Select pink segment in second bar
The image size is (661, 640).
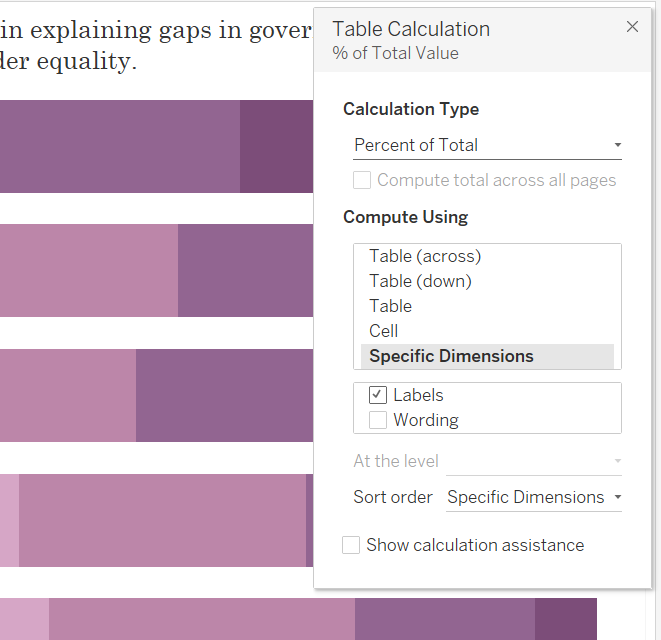point(89,270)
